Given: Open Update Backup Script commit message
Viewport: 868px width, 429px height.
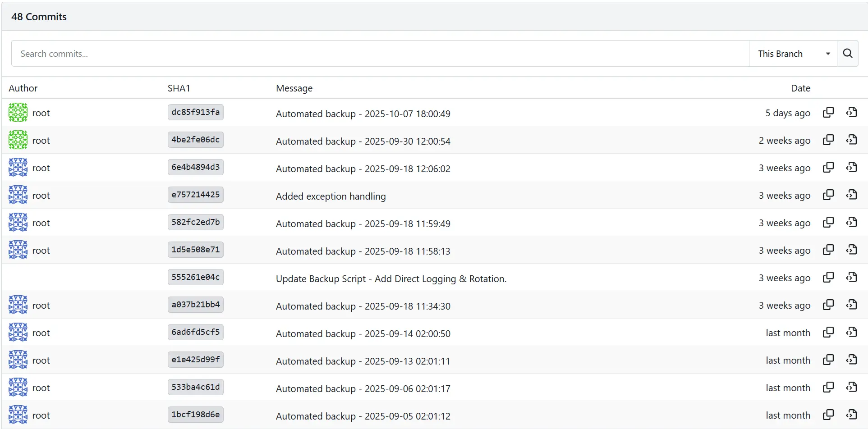Looking at the screenshot, I should click(x=391, y=278).
